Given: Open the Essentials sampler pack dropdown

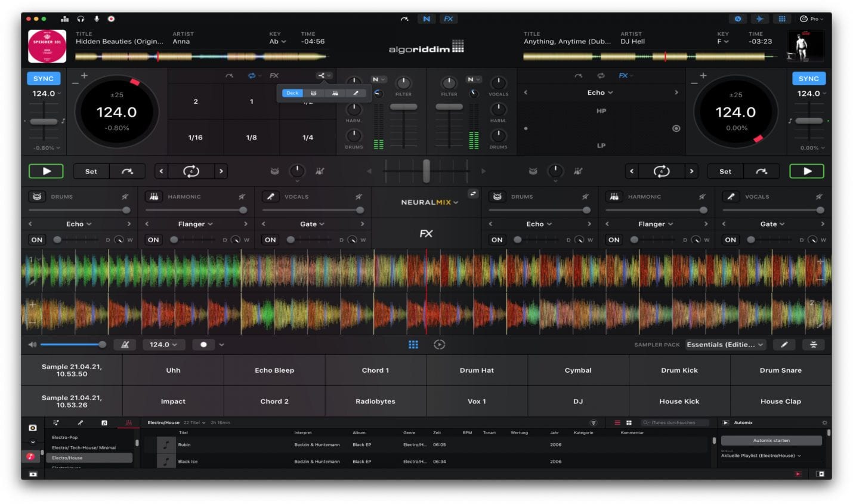Looking at the screenshot, I should 726,344.
